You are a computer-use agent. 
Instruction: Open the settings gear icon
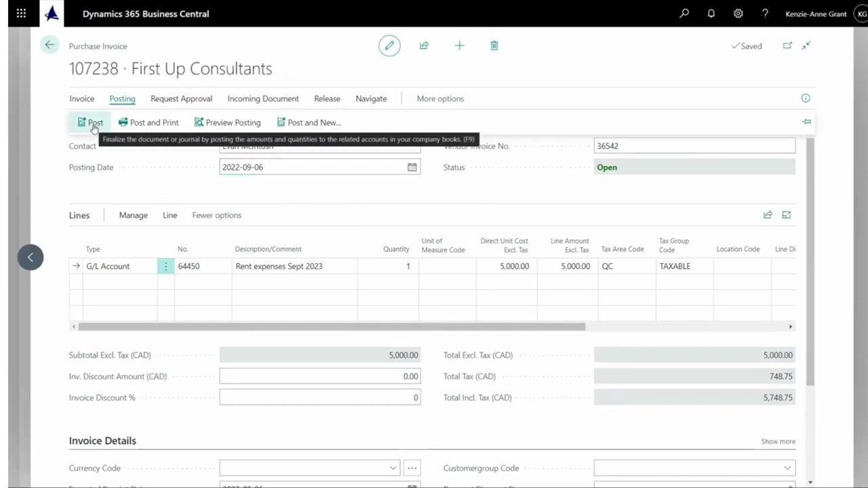pyautogui.click(x=738, y=14)
